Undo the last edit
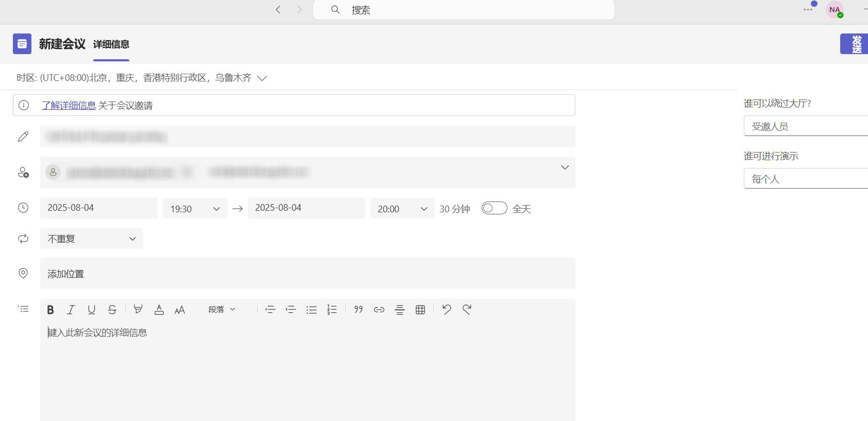This screenshot has height=421, width=868. 447,310
